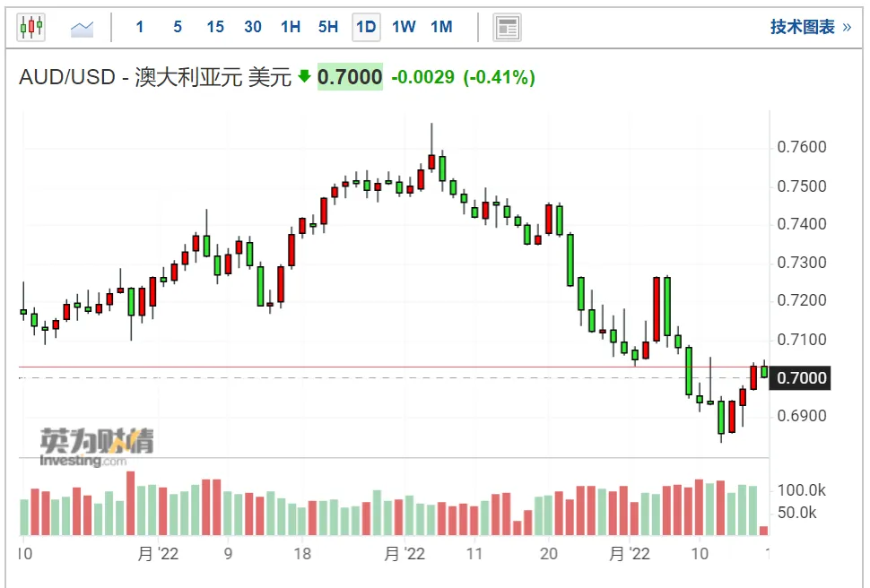Switch to the area chart icon

(x=83, y=28)
